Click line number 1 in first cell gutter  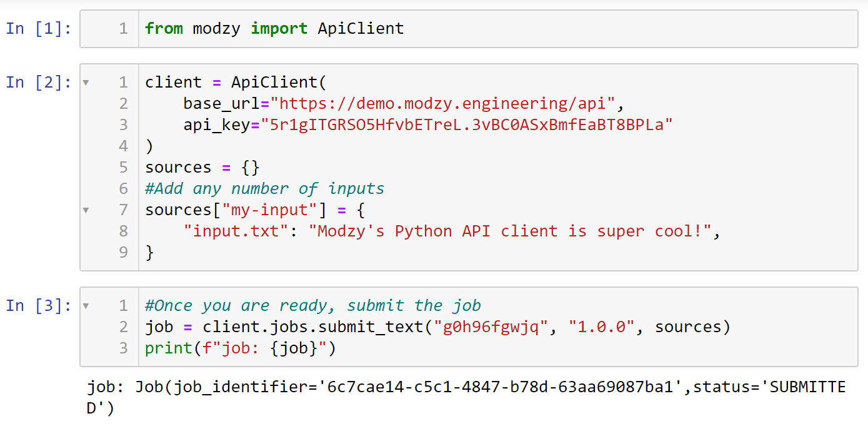click(123, 29)
